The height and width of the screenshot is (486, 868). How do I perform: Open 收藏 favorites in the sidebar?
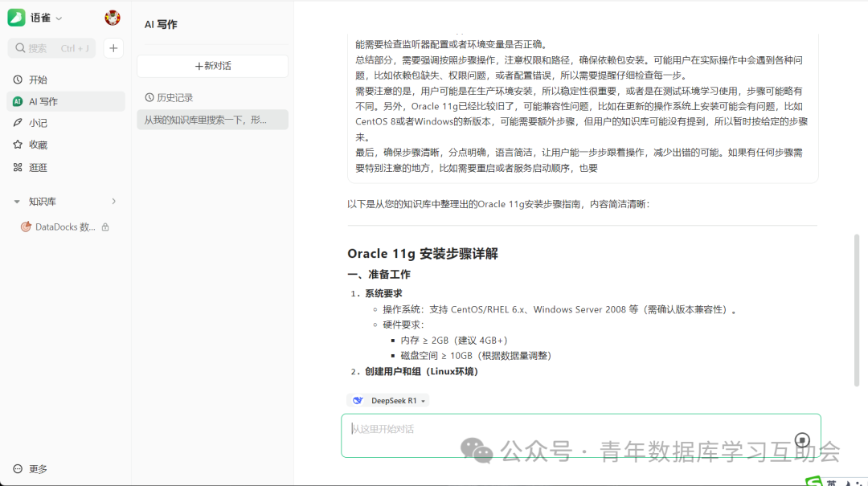(66, 145)
